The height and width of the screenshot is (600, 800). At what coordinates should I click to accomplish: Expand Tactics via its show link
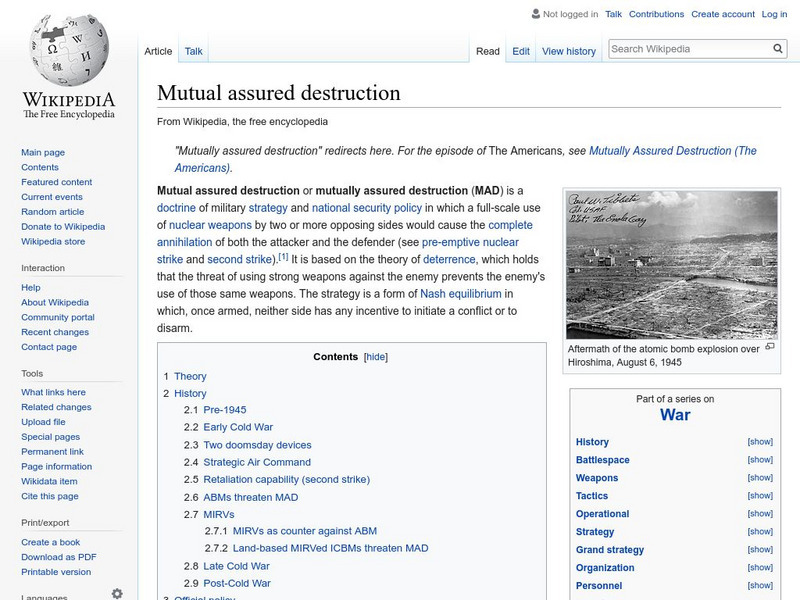tap(760, 495)
